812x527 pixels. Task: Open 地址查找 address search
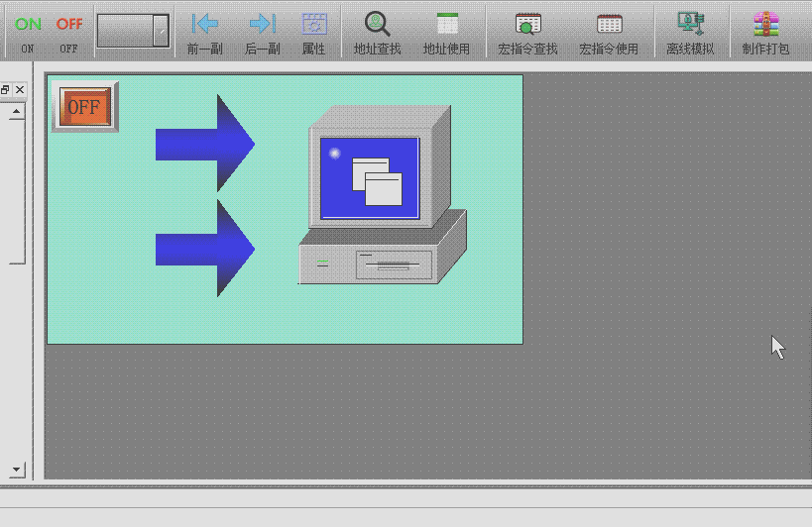[377, 31]
